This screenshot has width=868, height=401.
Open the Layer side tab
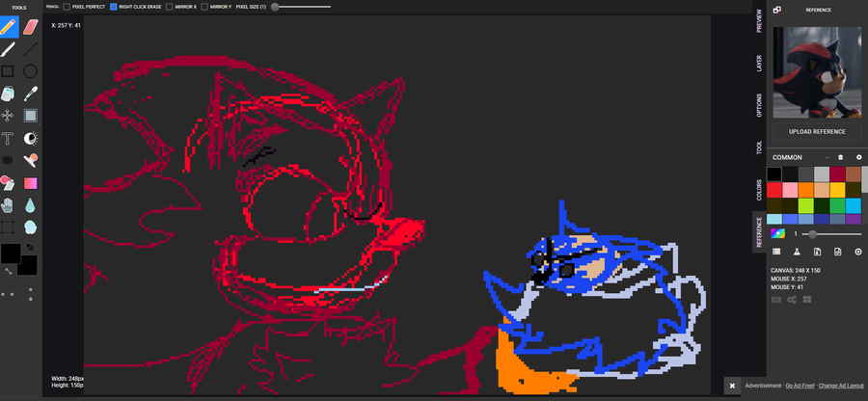pyautogui.click(x=759, y=64)
